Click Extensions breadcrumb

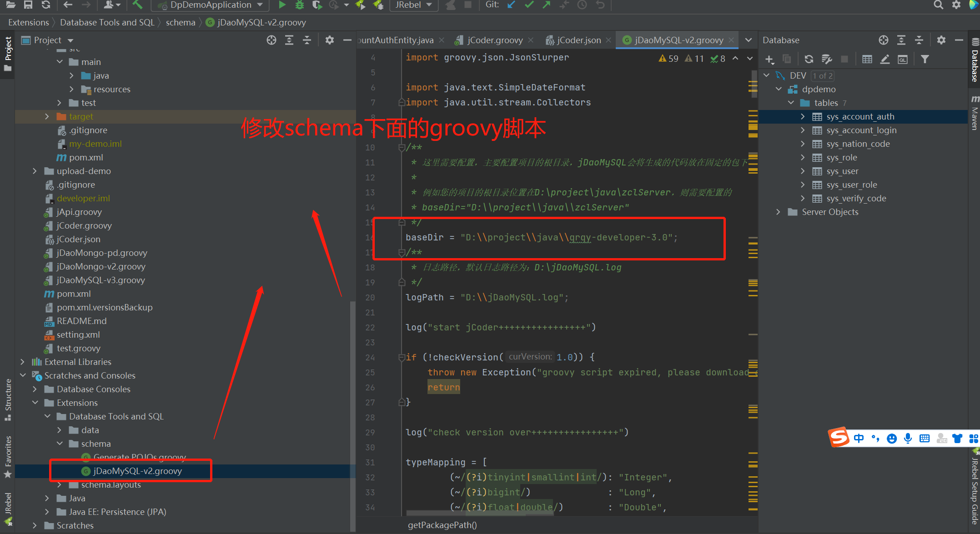[29, 22]
